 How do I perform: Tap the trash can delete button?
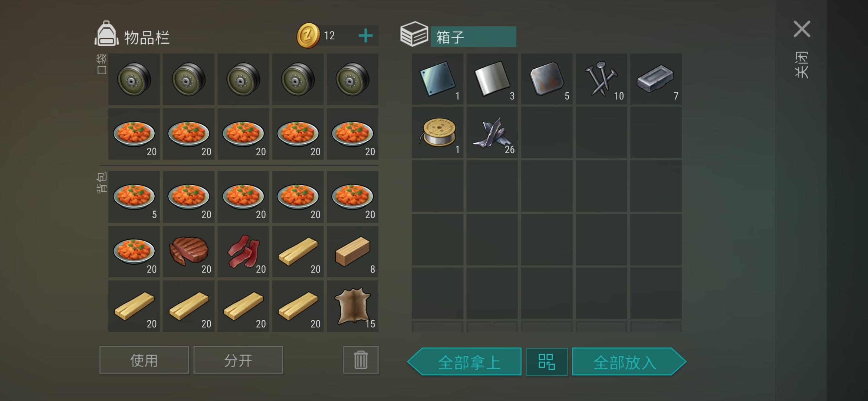tap(361, 360)
